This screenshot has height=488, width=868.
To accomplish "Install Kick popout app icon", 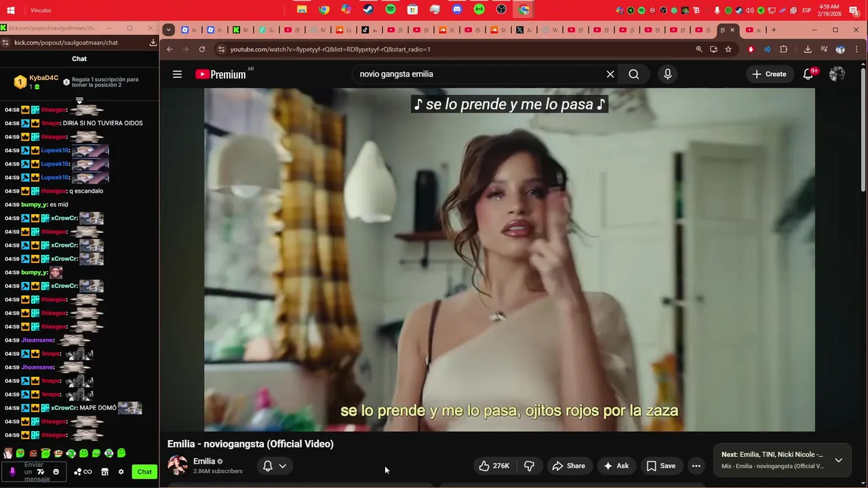I will pos(153,42).
